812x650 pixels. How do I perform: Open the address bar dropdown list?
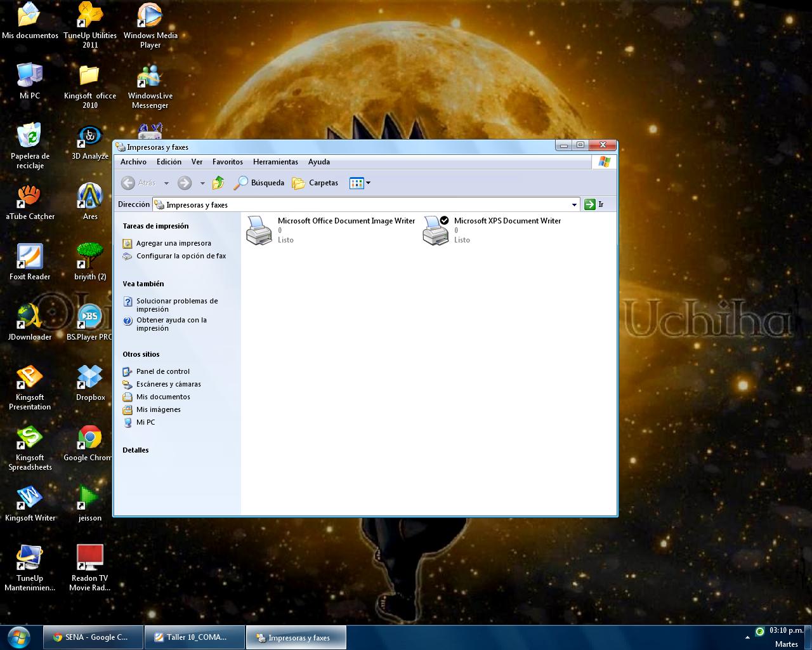coord(575,204)
